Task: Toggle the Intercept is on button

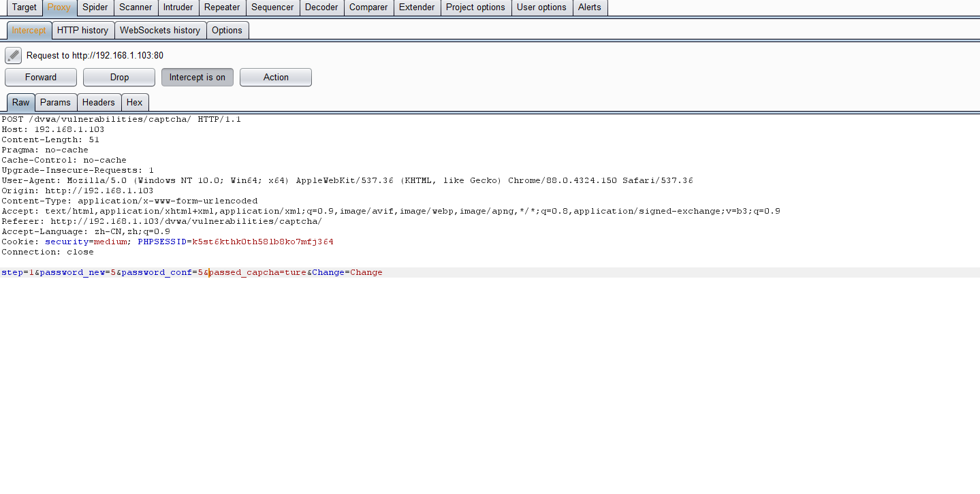Action: click(x=197, y=78)
